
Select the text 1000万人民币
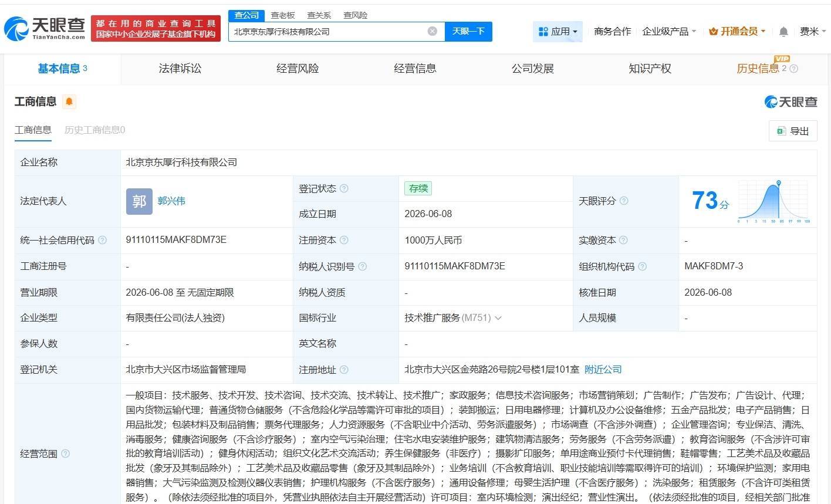(433, 240)
